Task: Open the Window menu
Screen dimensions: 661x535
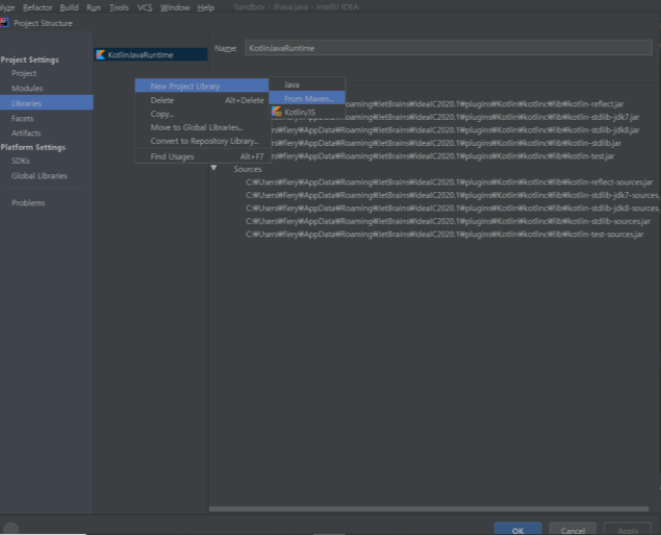Action: (x=175, y=8)
